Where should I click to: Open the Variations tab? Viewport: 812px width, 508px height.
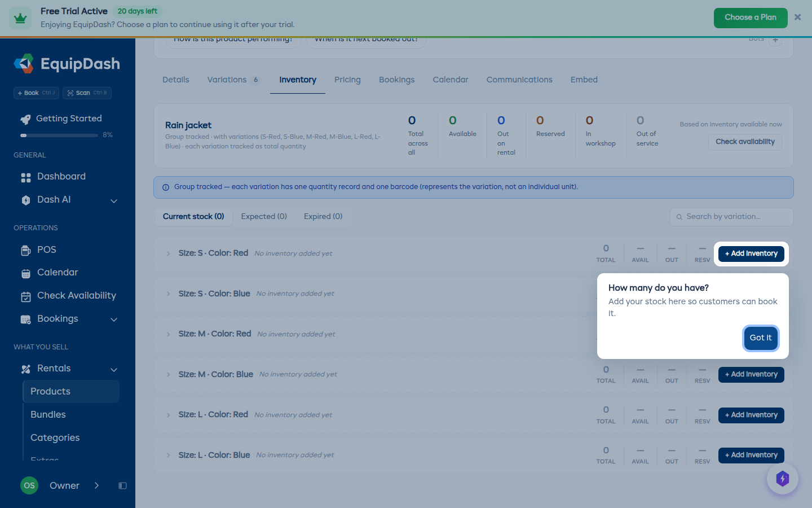[x=234, y=80]
